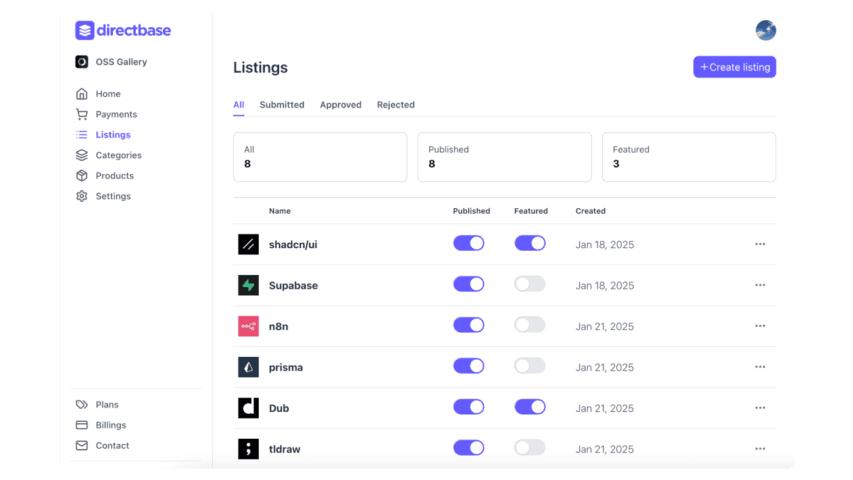
Task: Click the tldraw listing logo
Action: pyautogui.click(x=248, y=449)
